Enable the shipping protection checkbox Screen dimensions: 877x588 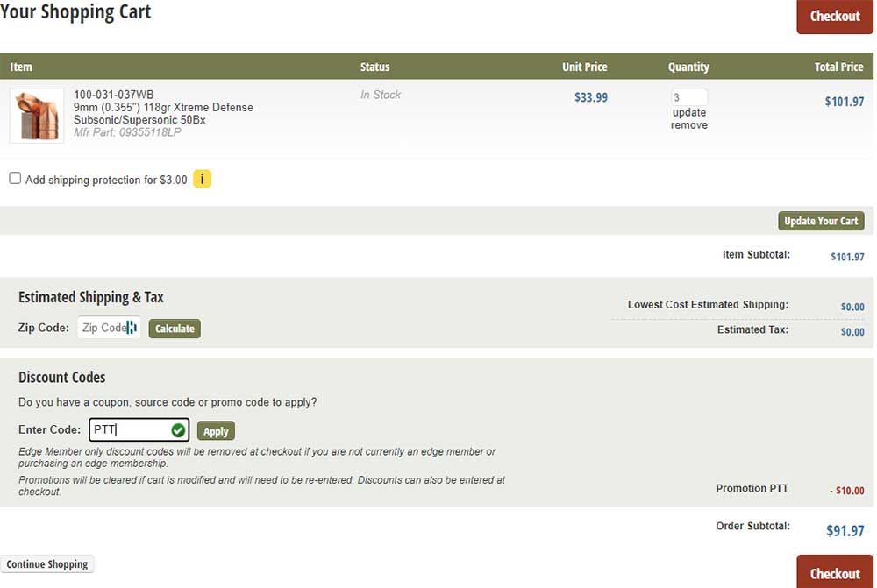tap(15, 178)
